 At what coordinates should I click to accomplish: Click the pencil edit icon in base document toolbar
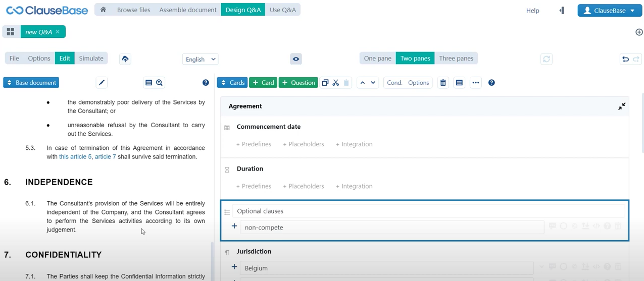pyautogui.click(x=102, y=83)
